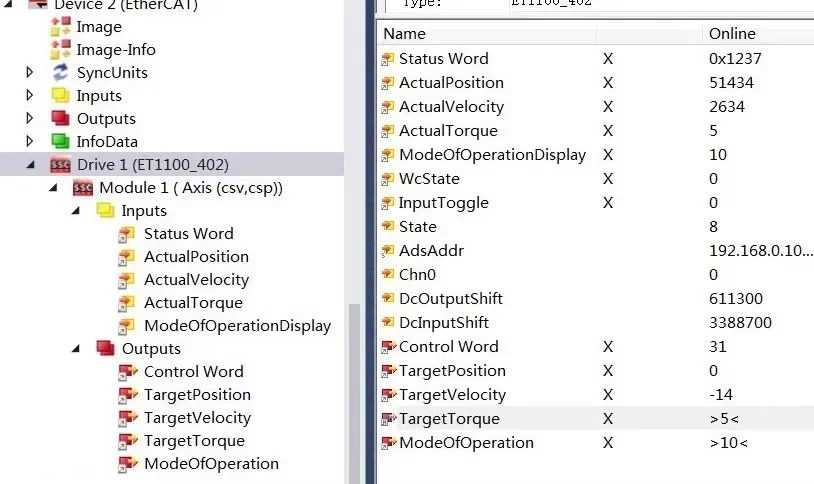Select Image-Info tree item
The height and width of the screenshot is (484, 814).
point(116,49)
